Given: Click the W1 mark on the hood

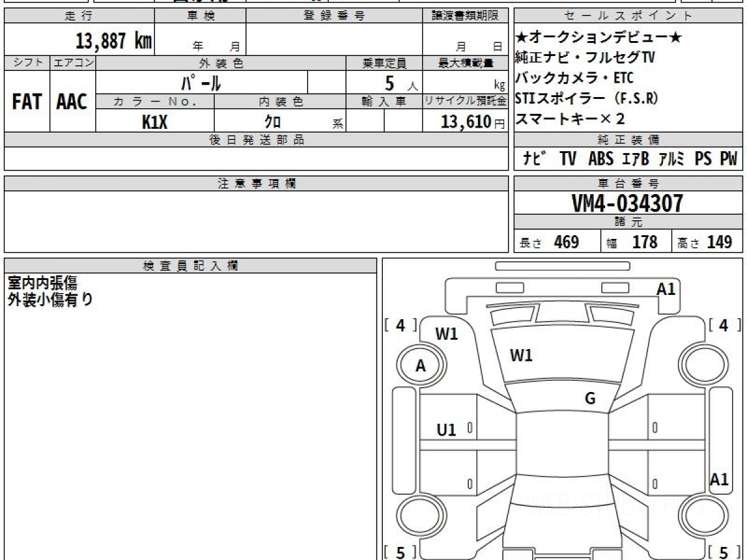Looking at the screenshot, I should [x=521, y=355].
